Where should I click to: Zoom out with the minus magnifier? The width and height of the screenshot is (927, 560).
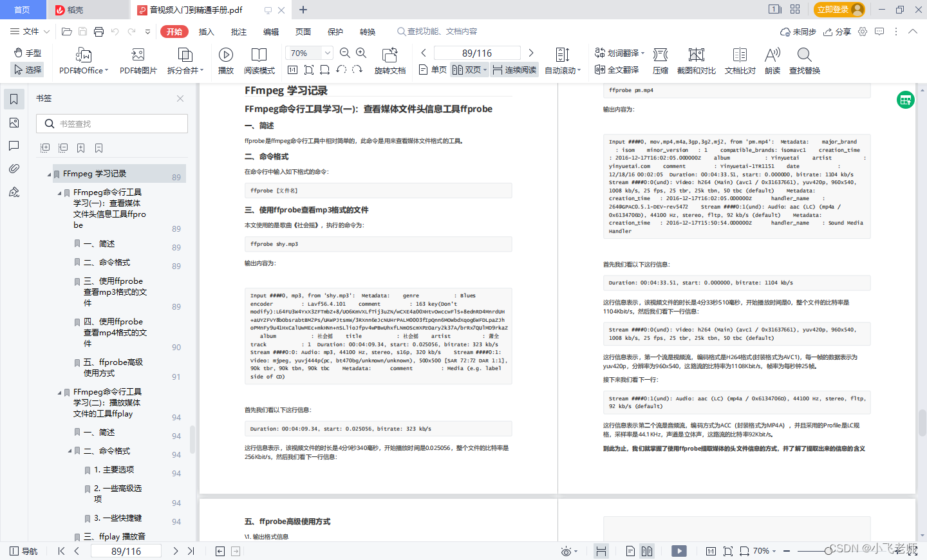tap(345, 53)
